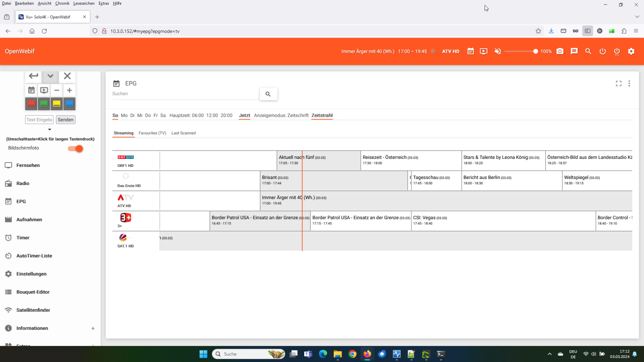This screenshot has height=362, width=644.
Task: Click the message/OSD icon in the header
Action: click(x=574, y=51)
